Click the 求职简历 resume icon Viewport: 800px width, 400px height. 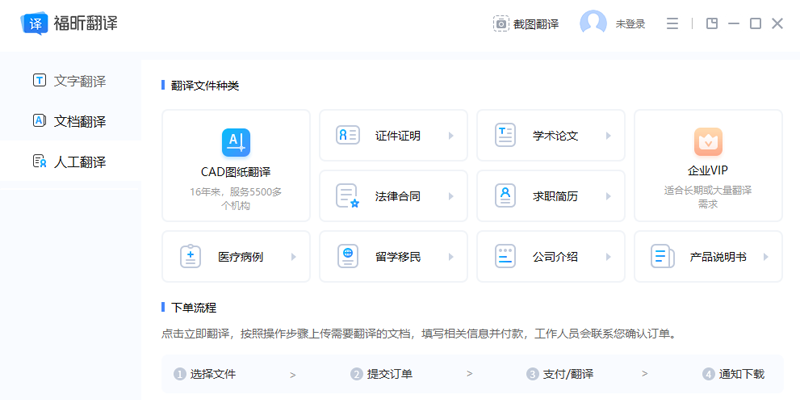click(505, 196)
